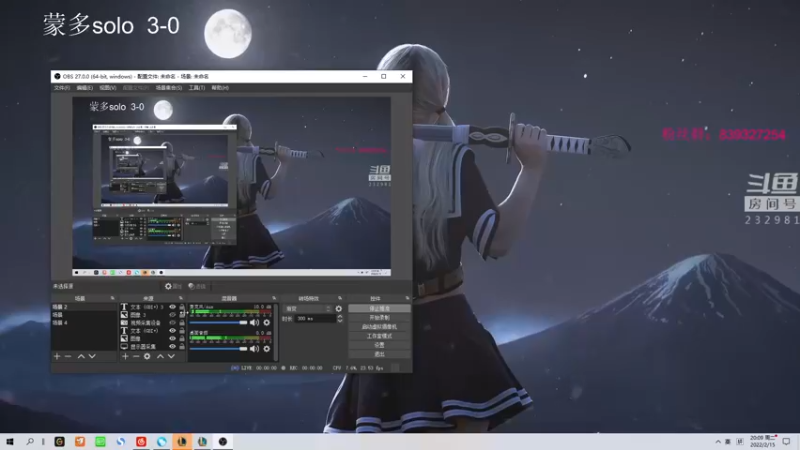Open the 工具(T) menu in OBS
The width and height of the screenshot is (800, 450).
(196, 88)
